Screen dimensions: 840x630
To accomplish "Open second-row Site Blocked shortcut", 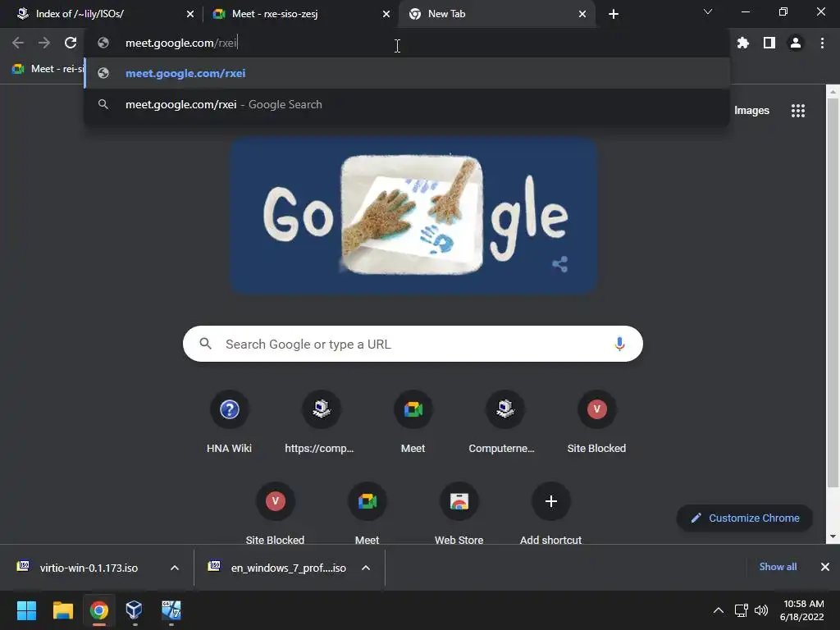I will [275, 514].
